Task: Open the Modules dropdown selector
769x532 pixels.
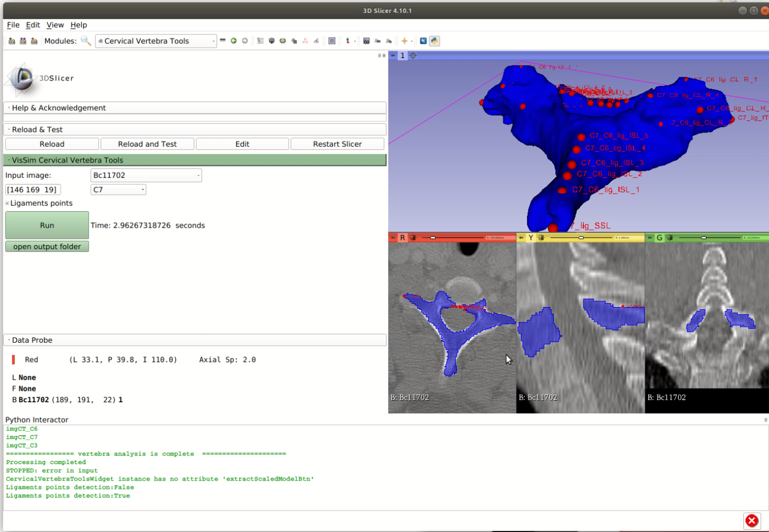Action: point(156,41)
